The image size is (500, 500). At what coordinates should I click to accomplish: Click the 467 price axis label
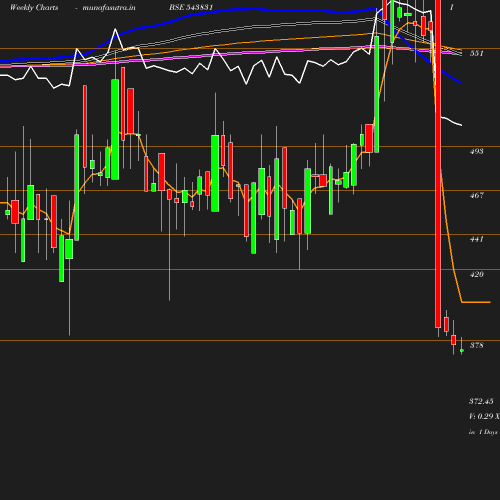click(476, 195)
